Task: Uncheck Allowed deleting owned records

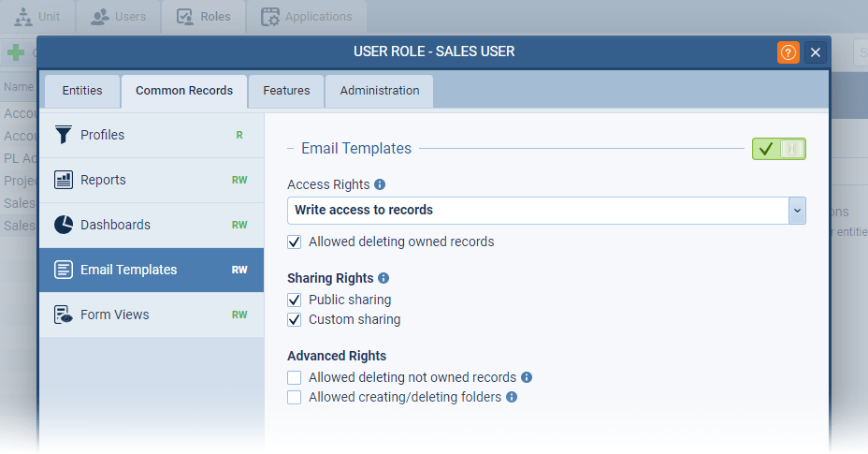Action: click(x=295, y=242)
